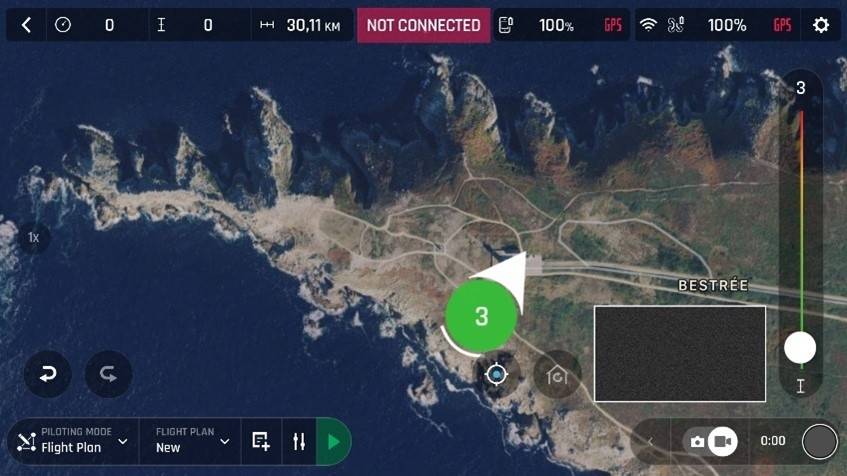Start recording with the round shutter button
This screenshot has height=476, width=847.
819,441
